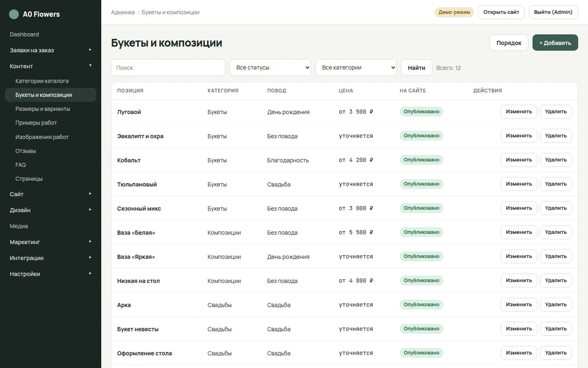This screenshot has height=368, width=588.
Task: Delete the Тюльпановый bouquet row
Action: (x=556, y=184)
